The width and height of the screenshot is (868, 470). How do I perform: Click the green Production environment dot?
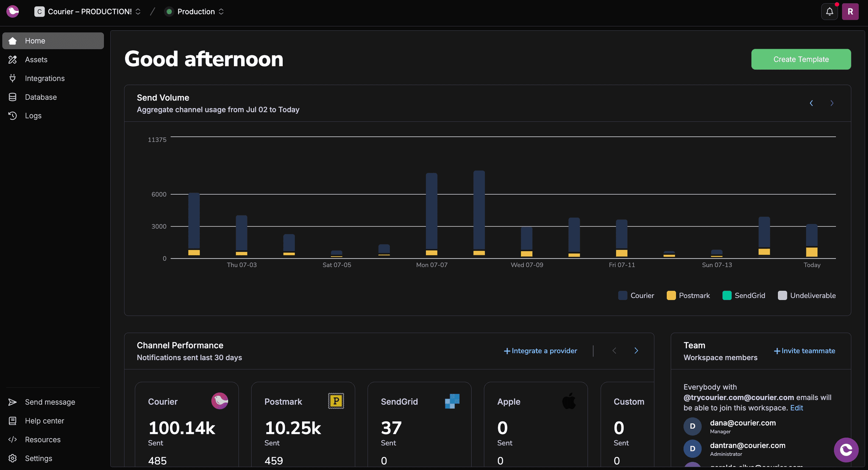tap(169, 12)
